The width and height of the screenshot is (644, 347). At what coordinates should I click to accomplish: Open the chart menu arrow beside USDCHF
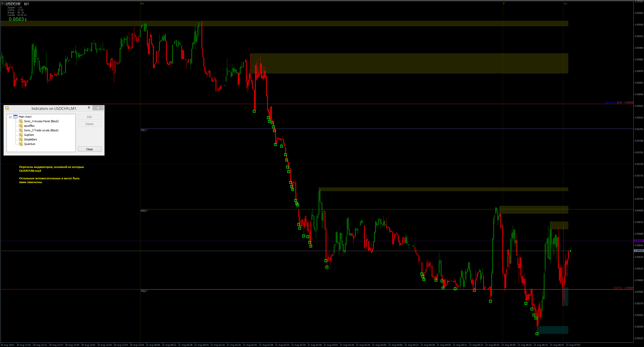point(2,3)
